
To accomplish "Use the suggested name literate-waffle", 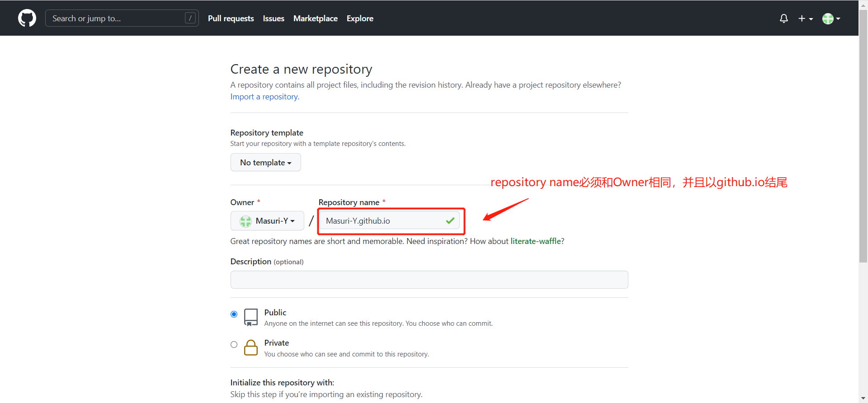I will (x=536, y=241).
